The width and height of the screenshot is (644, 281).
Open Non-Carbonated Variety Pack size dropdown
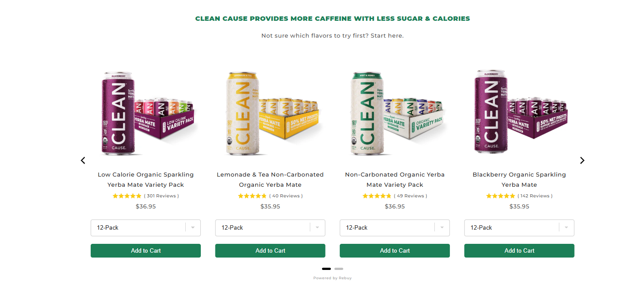[395, 228]
